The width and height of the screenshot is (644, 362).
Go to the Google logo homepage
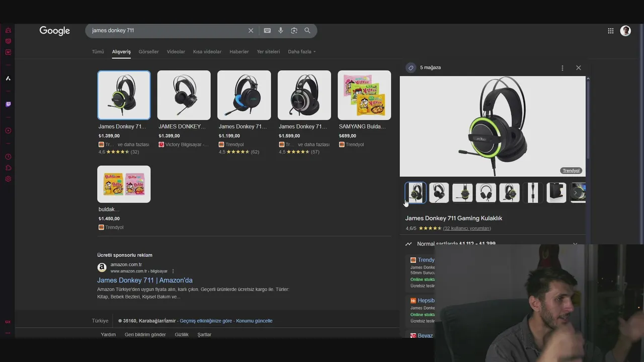pyautogui.click(x=55, y=31)
